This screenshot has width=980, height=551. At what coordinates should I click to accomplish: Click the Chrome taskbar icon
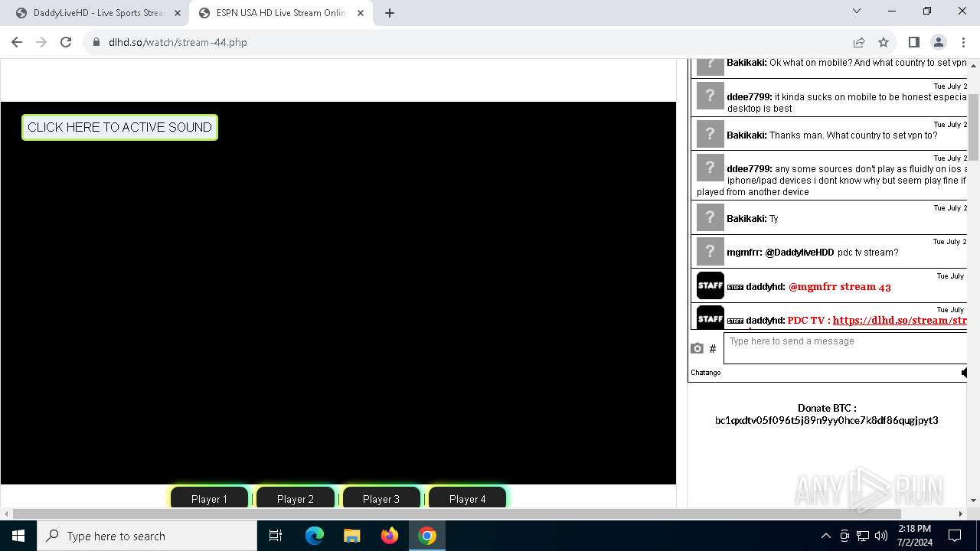427,536
